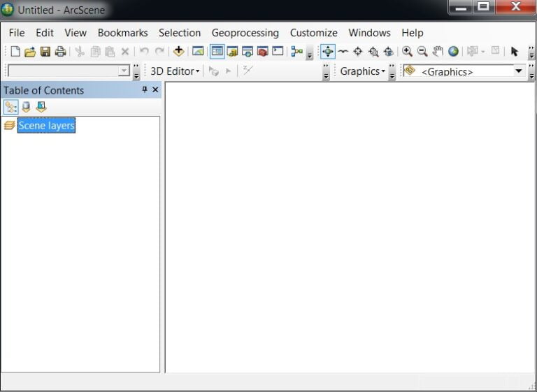Select the Fly tool
The width and height of the screenshot is (537, 392).
point(343,51)
